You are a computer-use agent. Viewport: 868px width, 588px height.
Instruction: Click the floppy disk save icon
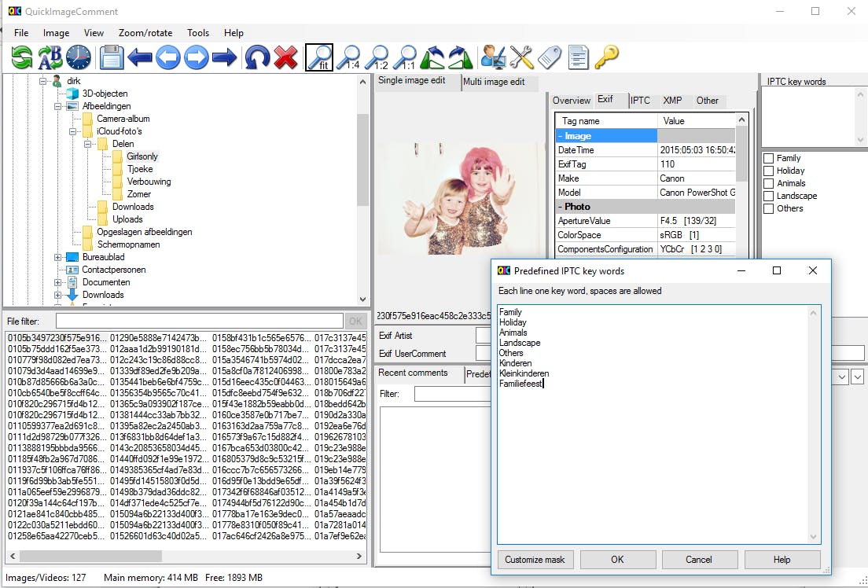click(112, 57)
